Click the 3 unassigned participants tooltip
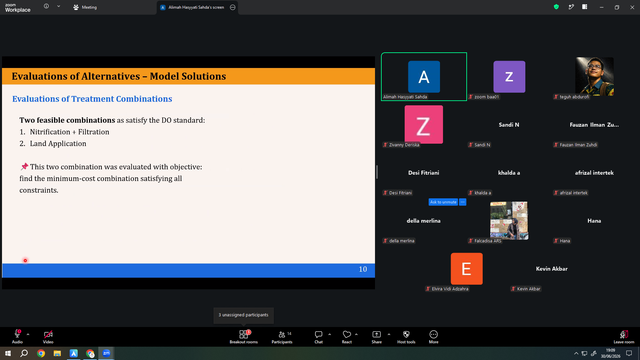Screen dimensions: 640x360 pos(243,315)
